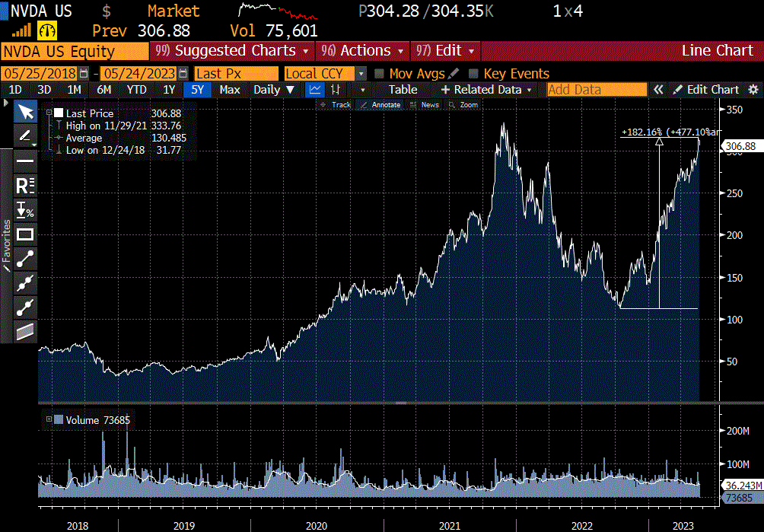Edit moving averages with pencil icon
The image size is (764, 532).
453,74
